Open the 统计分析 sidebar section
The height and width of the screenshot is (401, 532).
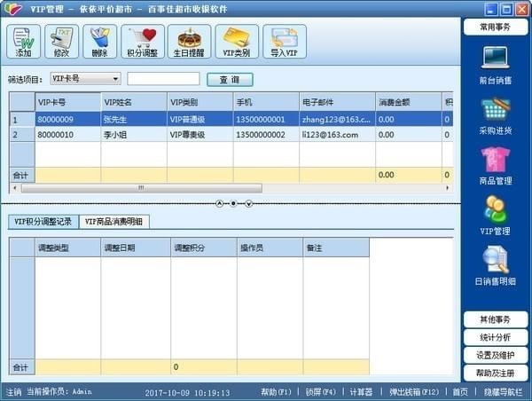(x=496, y=337)
